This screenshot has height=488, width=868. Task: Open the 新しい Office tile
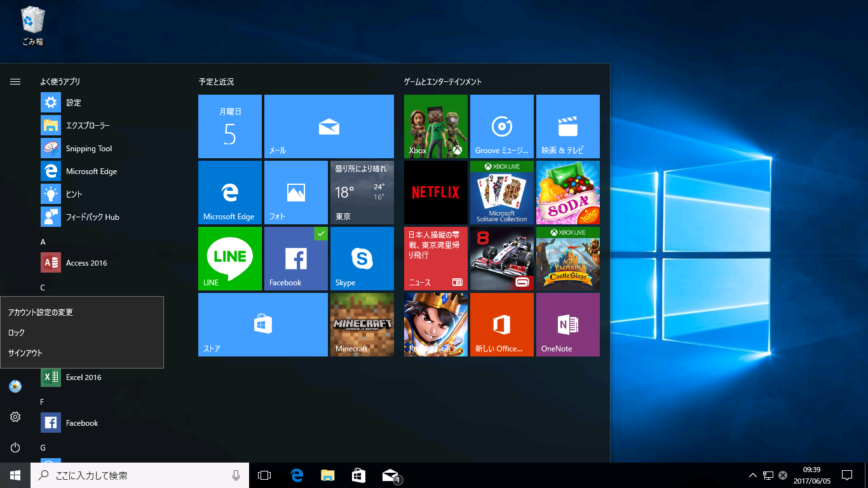coord(502,325)
